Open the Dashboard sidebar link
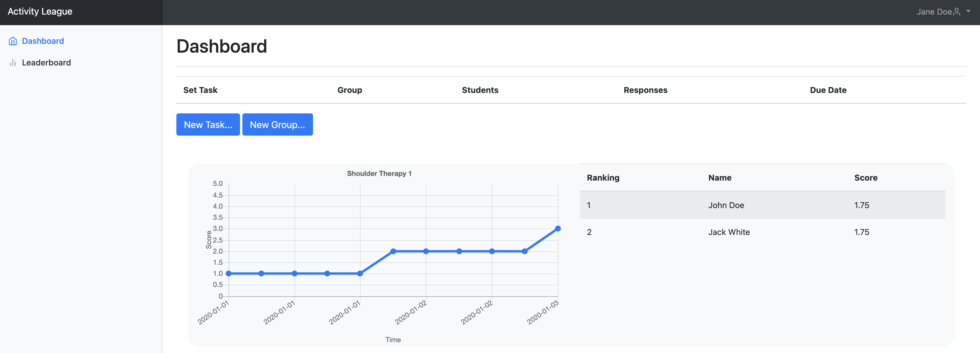The width and height of the screenshot is (980, 353). point(43,41)
